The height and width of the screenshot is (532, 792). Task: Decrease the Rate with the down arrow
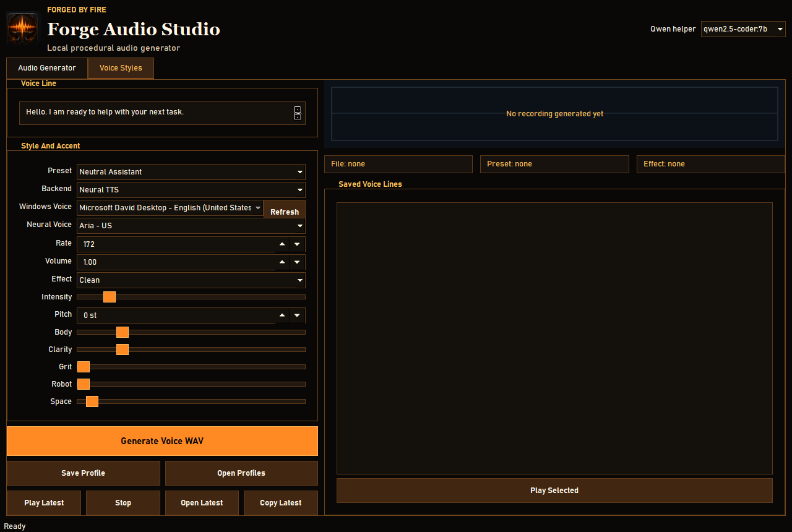coord(297,244)
